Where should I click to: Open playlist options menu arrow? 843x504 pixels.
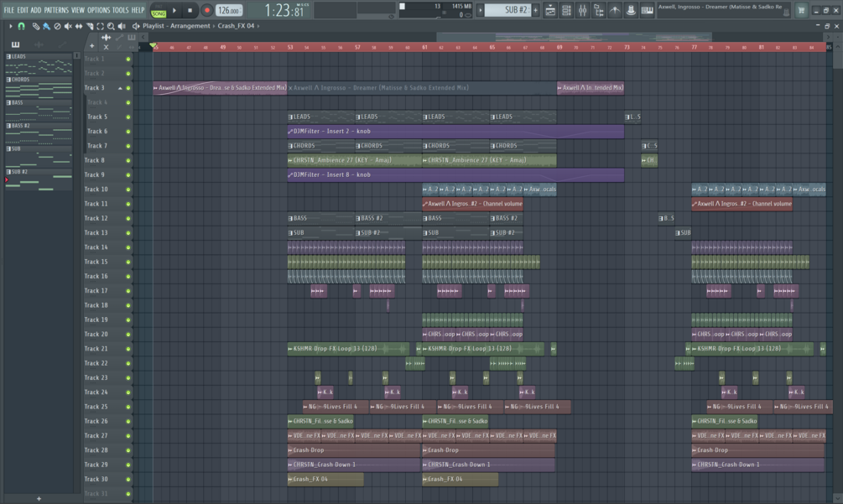tap(10, 26)
